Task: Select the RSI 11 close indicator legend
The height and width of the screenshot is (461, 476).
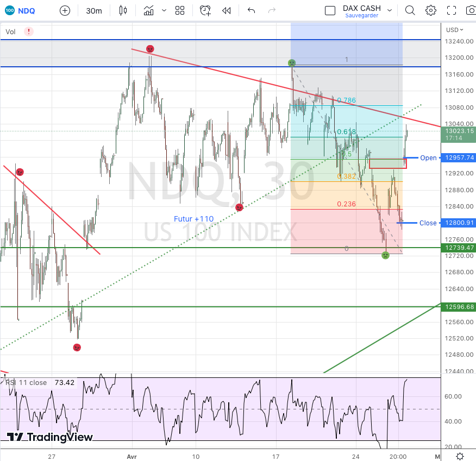Action: coord(26,383)
